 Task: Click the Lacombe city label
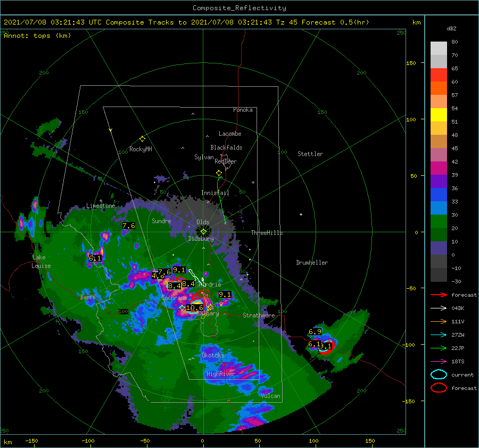coord(230,134)
